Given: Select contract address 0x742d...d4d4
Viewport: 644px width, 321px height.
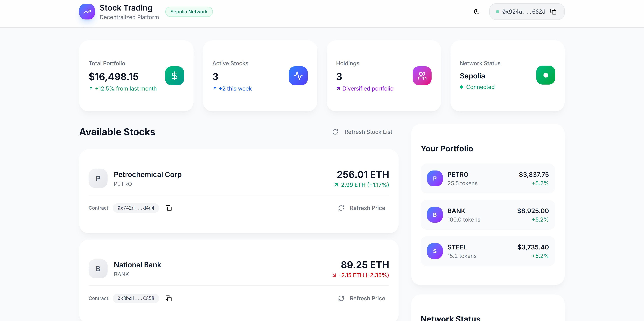Looking at the screenshot, I should coord(136,208).
